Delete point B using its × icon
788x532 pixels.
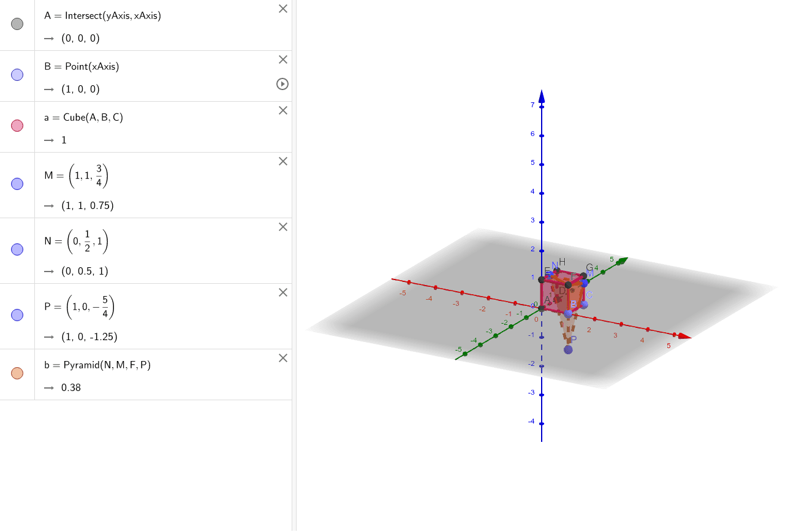[282, 59]
